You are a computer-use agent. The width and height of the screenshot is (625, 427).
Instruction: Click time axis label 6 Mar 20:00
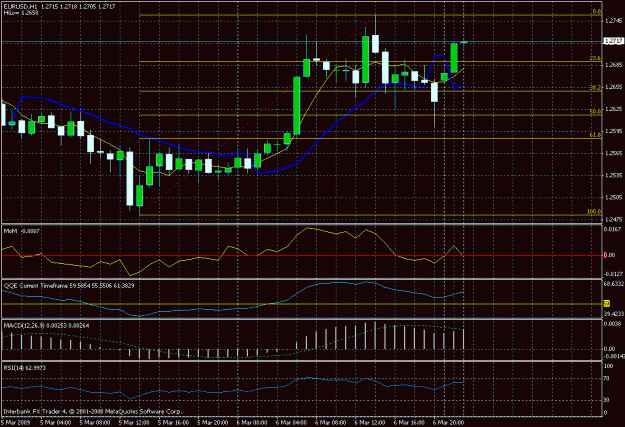(x=448, y=423)
